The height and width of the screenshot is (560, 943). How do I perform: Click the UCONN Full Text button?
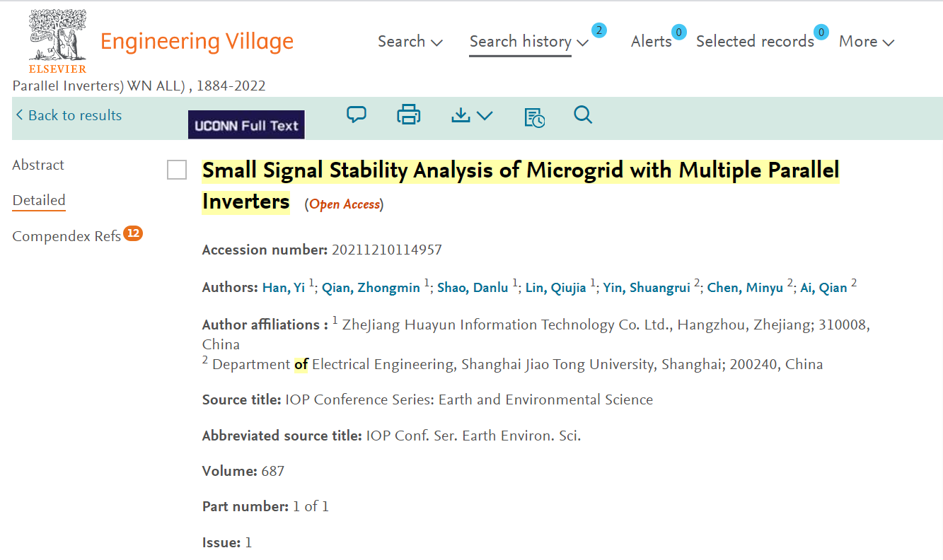tap(246, 124)
